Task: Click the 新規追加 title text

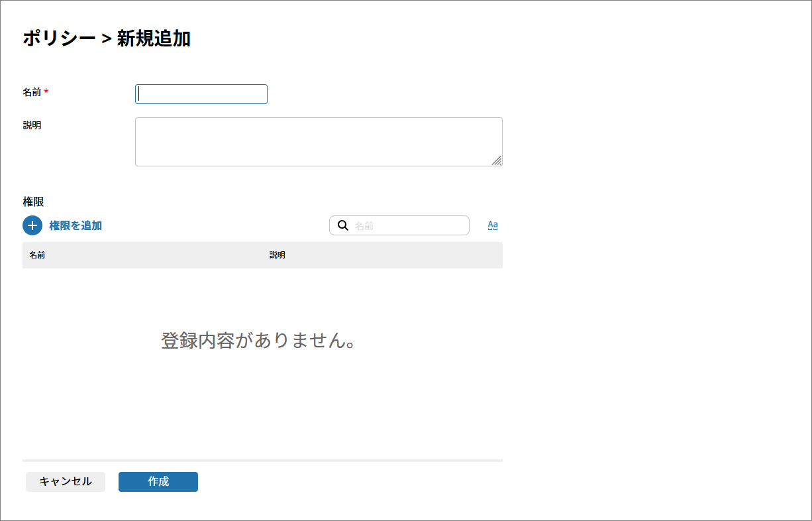Action: (154, 38)
